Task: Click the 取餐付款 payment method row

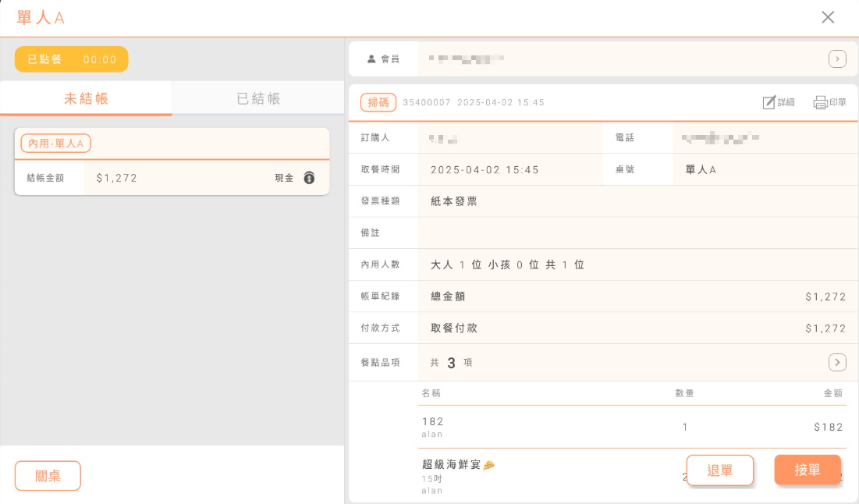Action: 632,328
